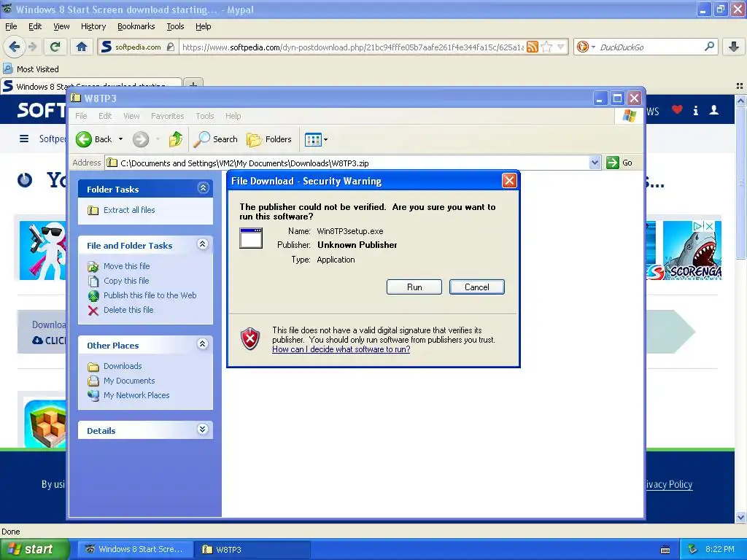Toggle the Folders pane button
Viewport: 747px width, 560px height.
[x=268, y=139]
